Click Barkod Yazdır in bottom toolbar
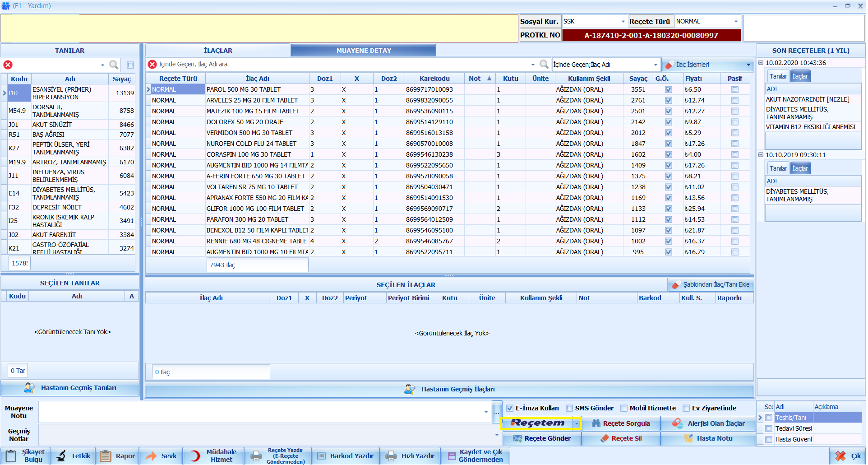The height and width of the screenshot is (465, 868). [345, 456]
